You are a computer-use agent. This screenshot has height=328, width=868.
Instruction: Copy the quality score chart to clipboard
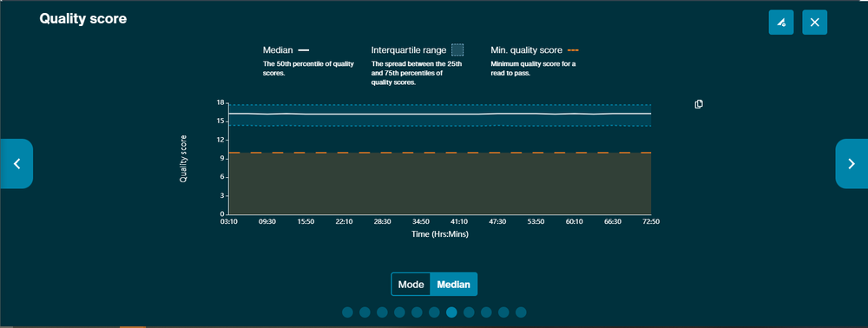coord(699,104)
